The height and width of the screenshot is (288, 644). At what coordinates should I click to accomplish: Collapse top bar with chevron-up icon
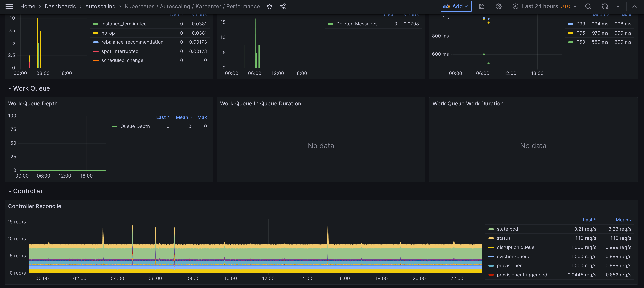(x=634, y=6)
